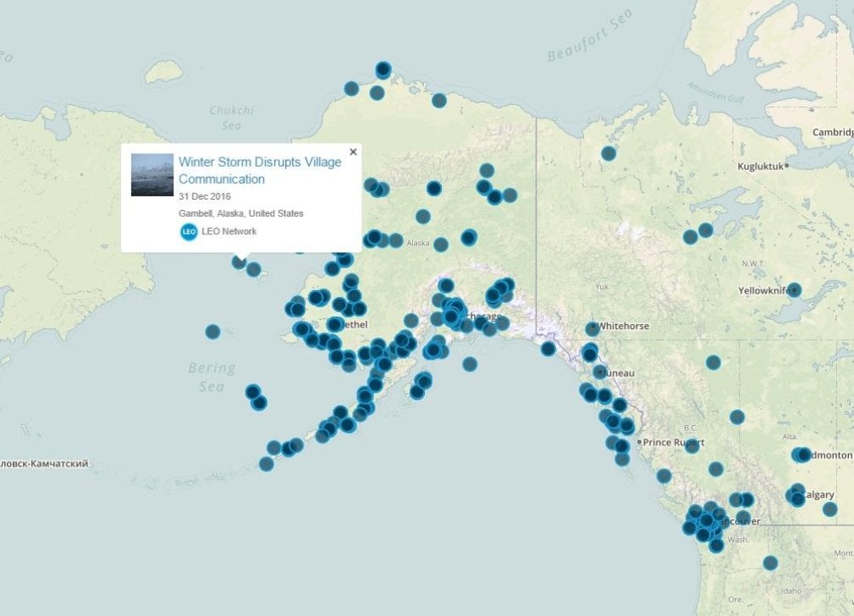Select the easternmost Alaska north coast marker
854x616 pixels.
coord(439,100)
